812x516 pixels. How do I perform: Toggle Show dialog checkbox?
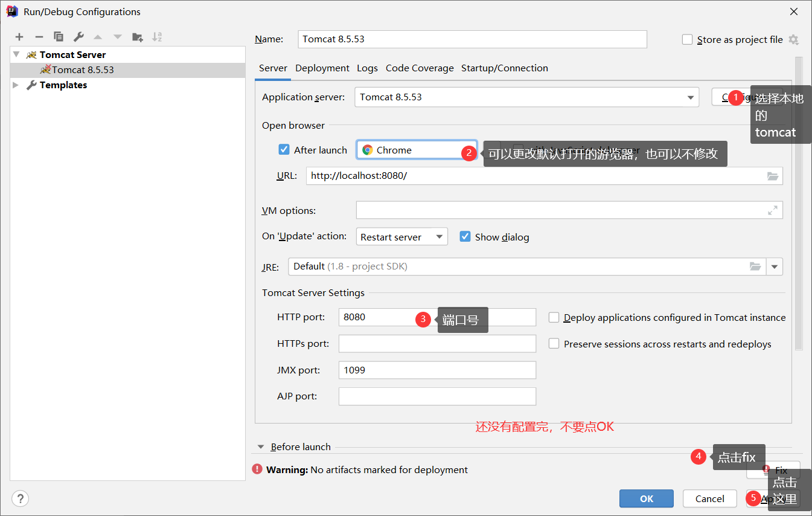point(465,237)
